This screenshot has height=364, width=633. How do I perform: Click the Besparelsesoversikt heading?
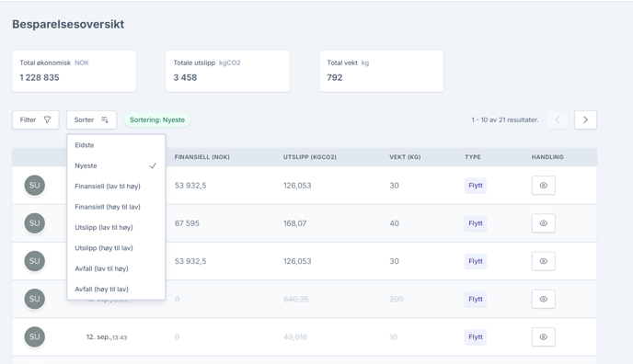pos(68,24)
